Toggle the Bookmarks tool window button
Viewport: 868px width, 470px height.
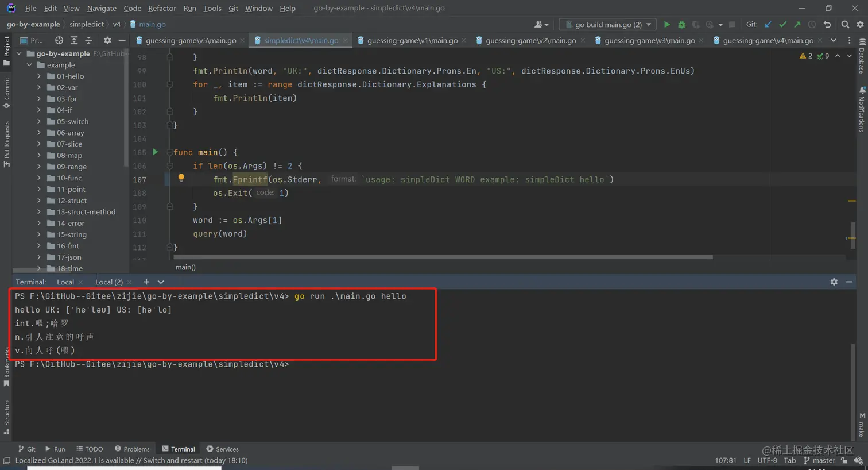pos(6,367)
